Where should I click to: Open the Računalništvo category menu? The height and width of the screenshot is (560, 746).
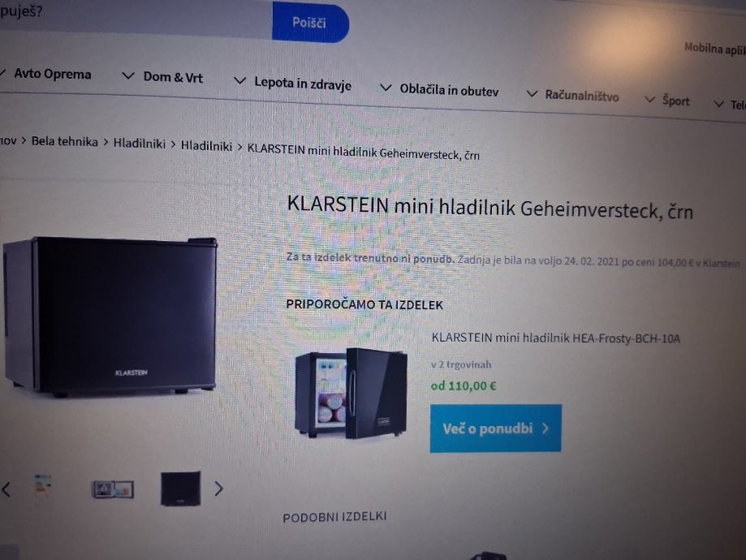tap(581, 96)
